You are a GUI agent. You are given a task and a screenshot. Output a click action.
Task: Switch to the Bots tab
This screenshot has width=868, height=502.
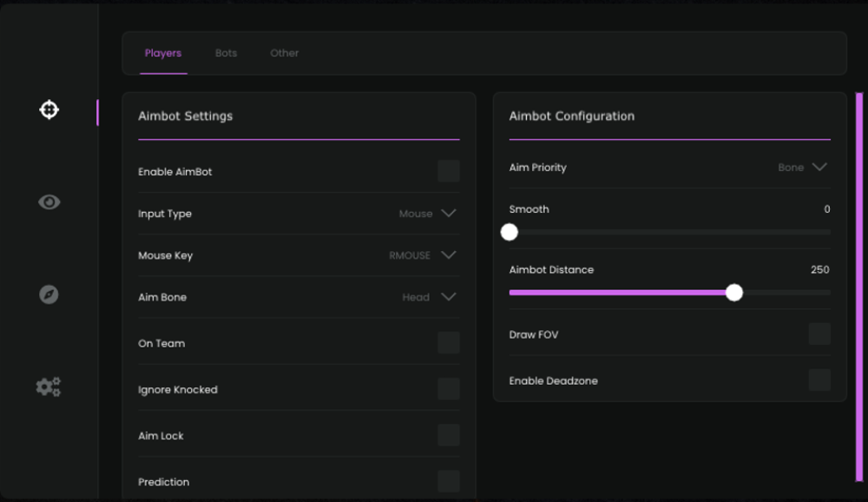click(226, 53)
